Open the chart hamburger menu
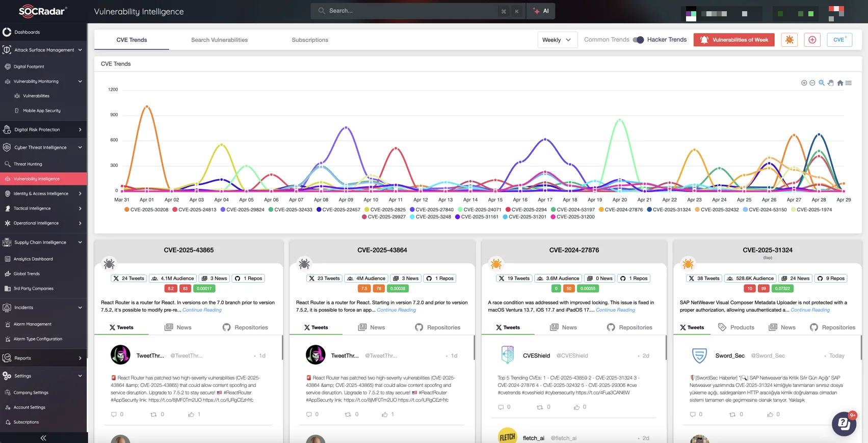The height and width of the screenshot is (443, 868). [x=849, y=83]
